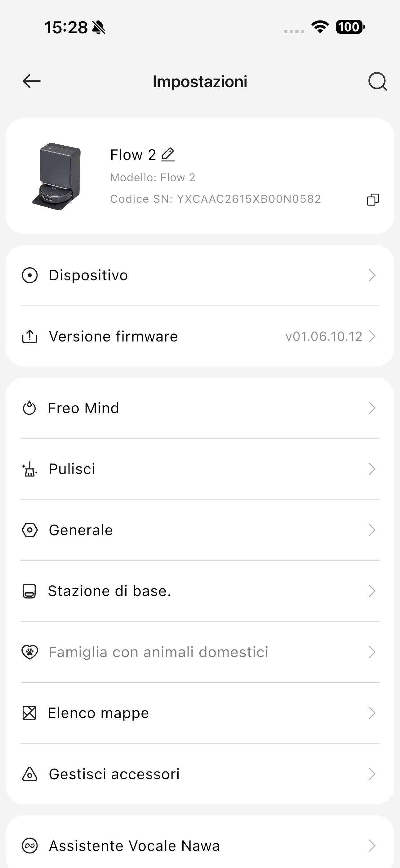
Task: Edit the Flow 2 device name
Action: tap(168, 155)
